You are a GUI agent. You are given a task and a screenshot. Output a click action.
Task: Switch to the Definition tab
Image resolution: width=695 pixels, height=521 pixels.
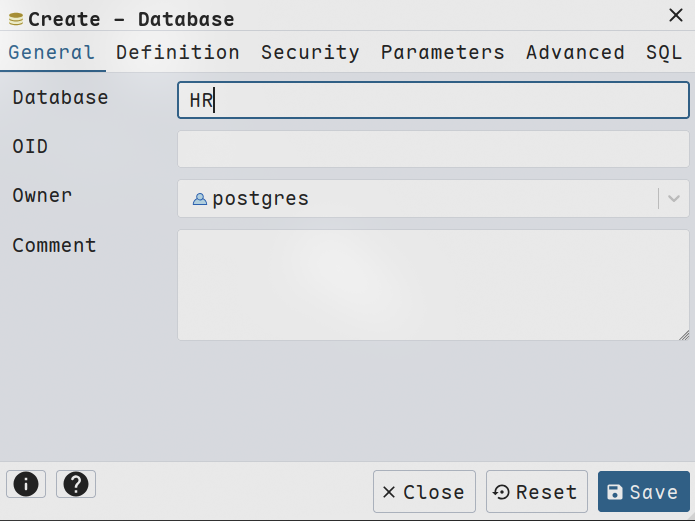[178, 53]
